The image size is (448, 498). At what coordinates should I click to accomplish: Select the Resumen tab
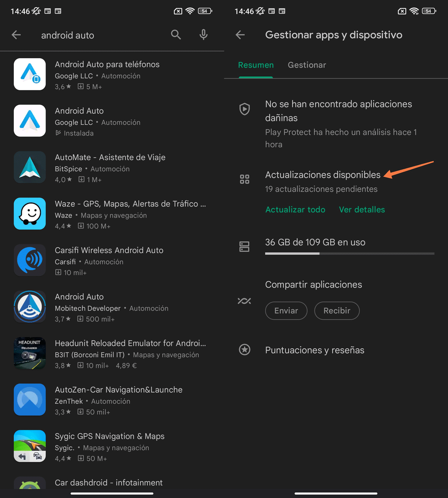click(256, 65)
